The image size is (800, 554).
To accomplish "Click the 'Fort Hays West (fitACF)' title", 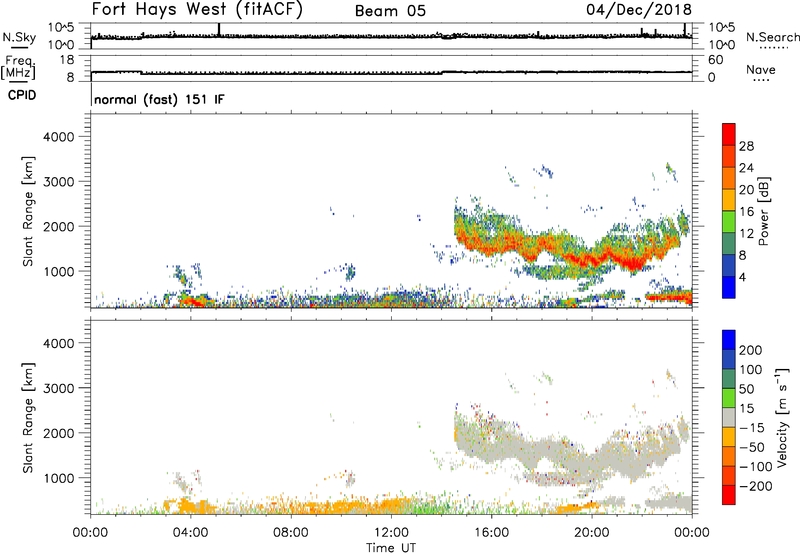I will tap(197, 10).
